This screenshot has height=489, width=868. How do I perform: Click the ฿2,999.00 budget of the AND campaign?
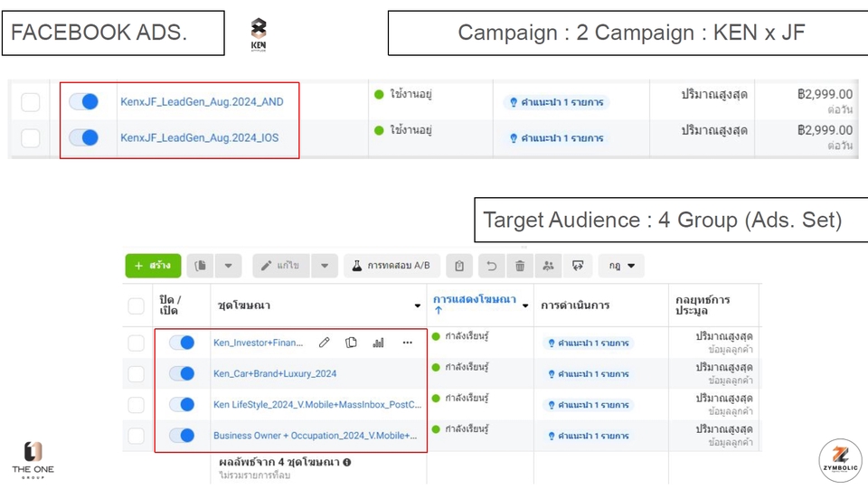(x=825, y=94)
